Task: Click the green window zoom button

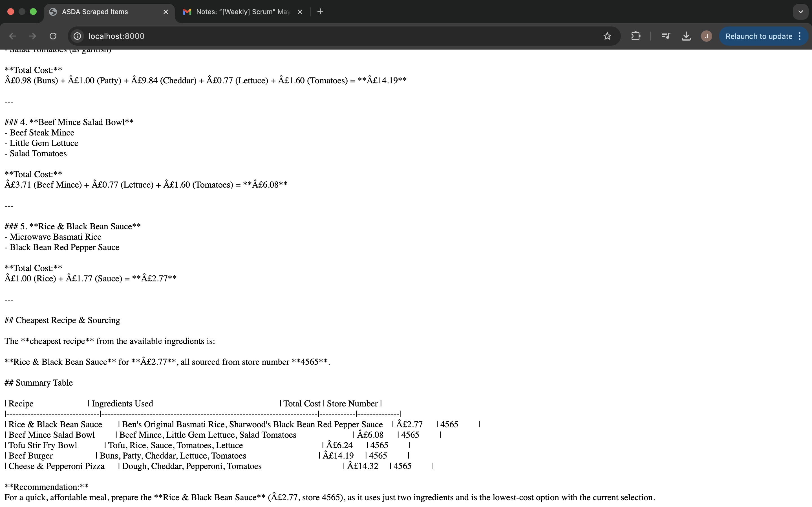Action: click(x=33, y=12)
